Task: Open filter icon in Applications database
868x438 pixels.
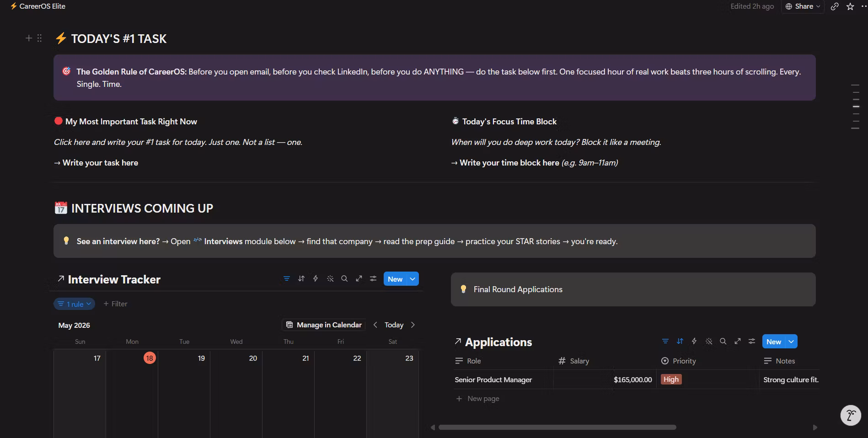Action: pos(665,342)
